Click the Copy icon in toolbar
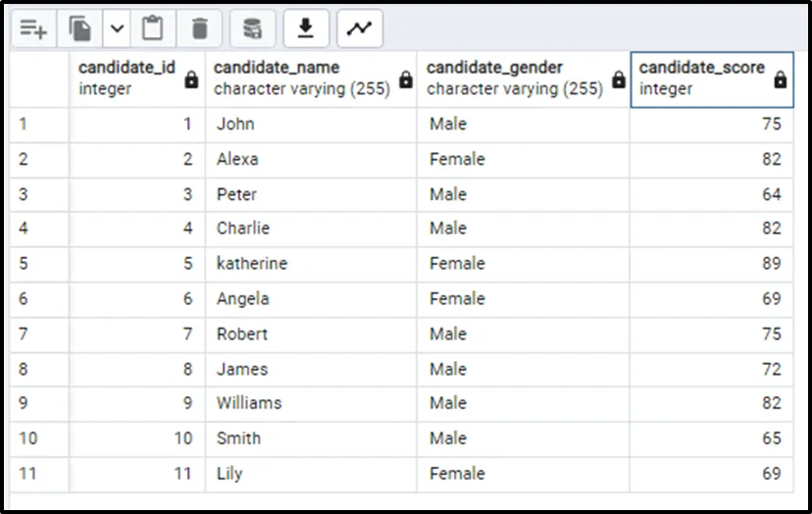This screenshot has width=812, height=514. pos(79,29)
